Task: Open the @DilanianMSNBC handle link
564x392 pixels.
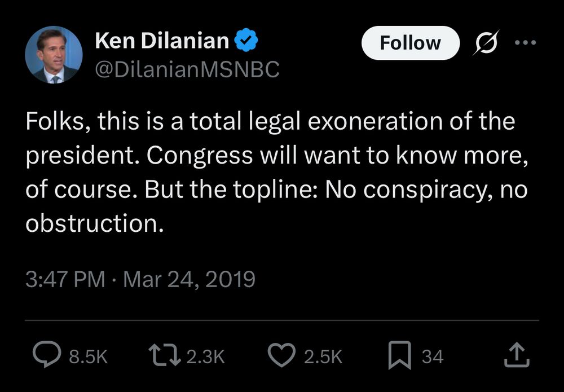Action: point(187,70)
